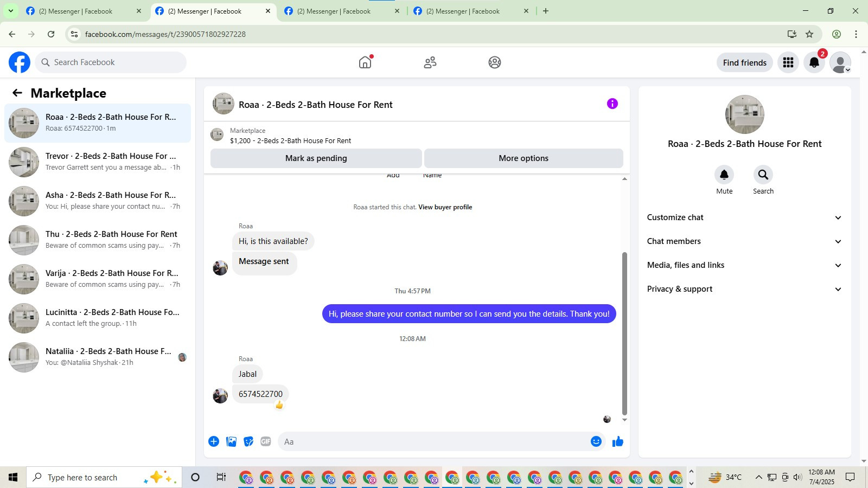
Task: Click the chat scroll-down arrow
Action: (624, 420)
